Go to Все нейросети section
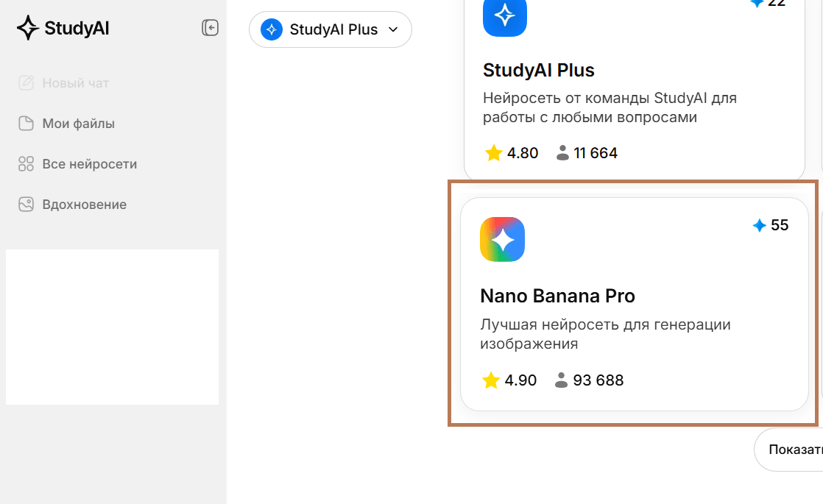Image resolution: width=823 pixels, height=504 pixels. 89,163
